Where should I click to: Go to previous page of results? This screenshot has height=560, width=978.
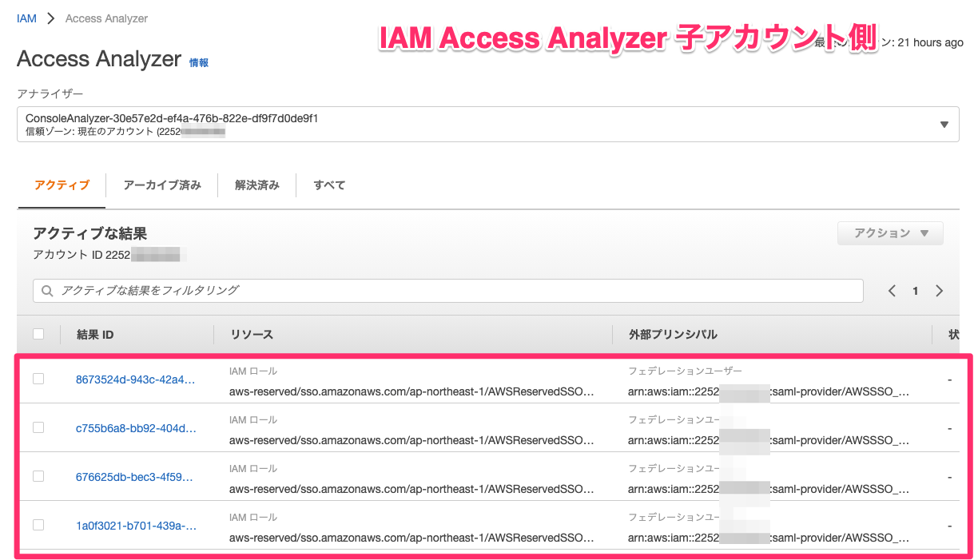pyautogui.click(x=892, y=291)
